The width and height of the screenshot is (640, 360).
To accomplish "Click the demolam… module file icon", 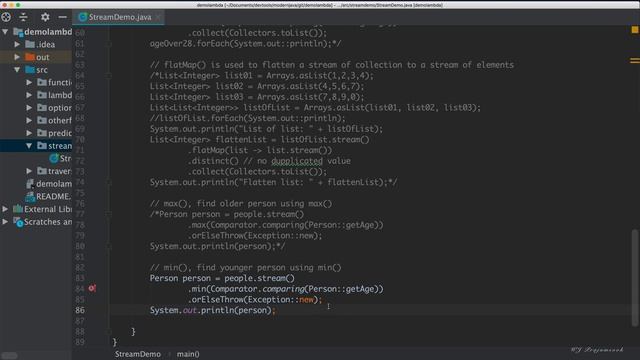I will click(x=30, y=184).
